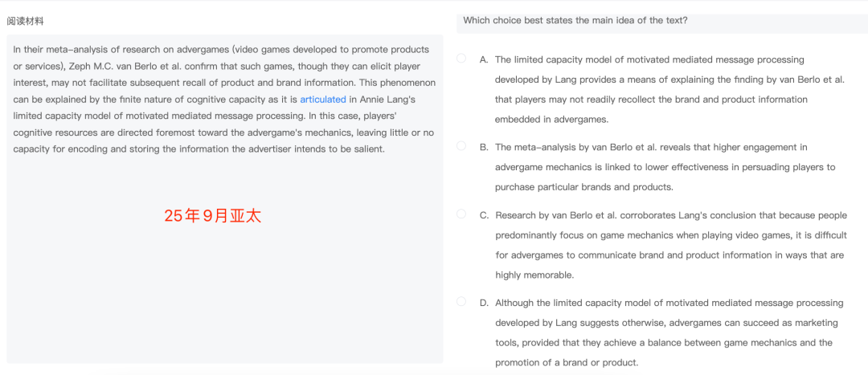Click the "Which choice best states" question prompt
Viewport: 868px width, 375px height.
(x=575, y=20)
